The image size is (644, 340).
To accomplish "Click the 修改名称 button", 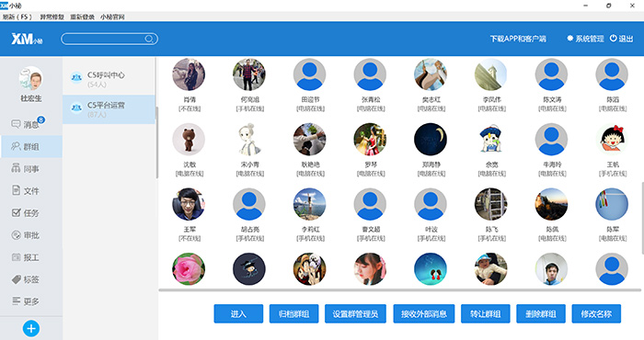I will coord(596,313).
